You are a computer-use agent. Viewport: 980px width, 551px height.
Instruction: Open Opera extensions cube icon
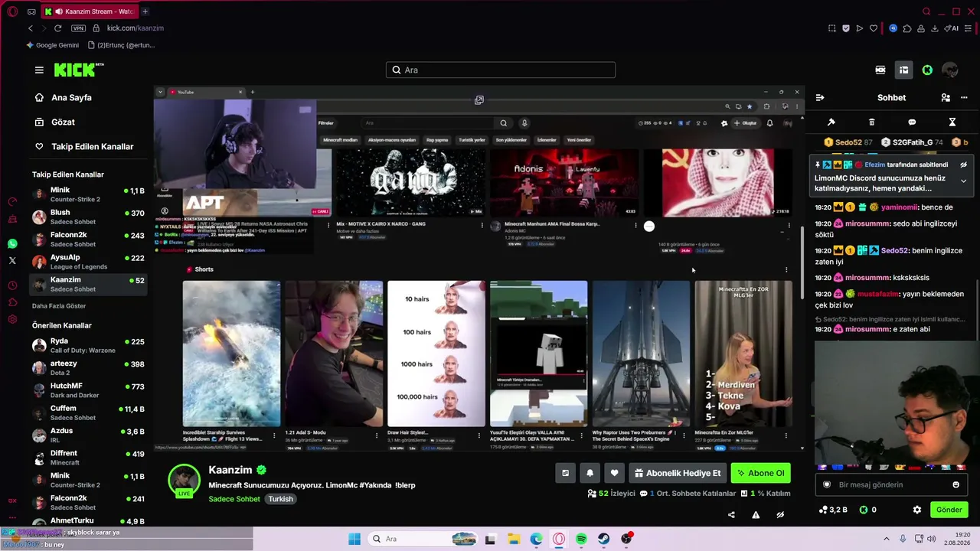click(x=907, y=28)
